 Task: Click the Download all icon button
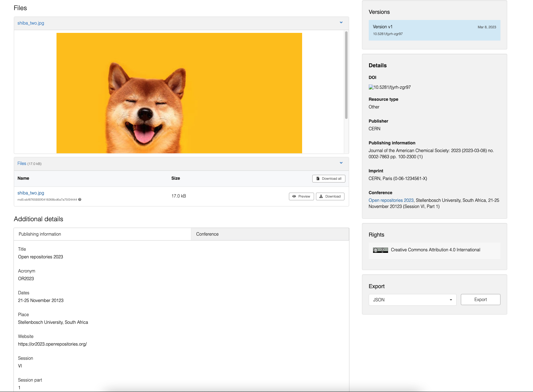point(329,178)
